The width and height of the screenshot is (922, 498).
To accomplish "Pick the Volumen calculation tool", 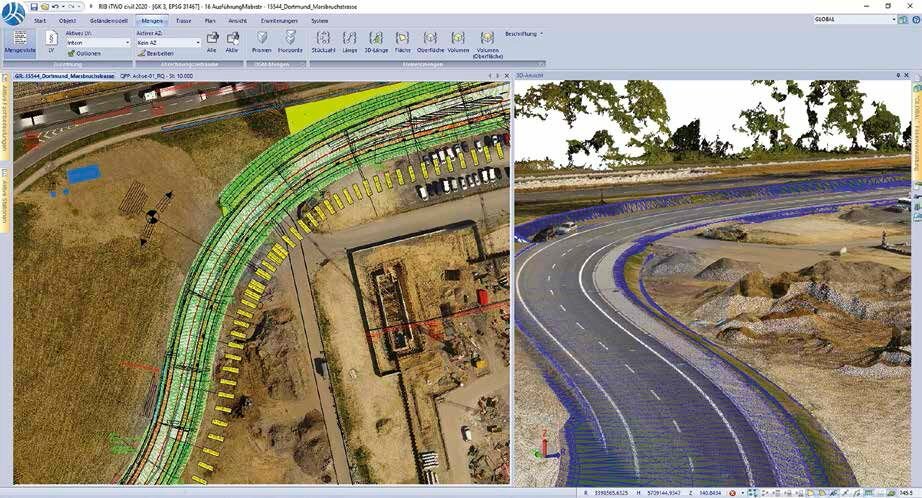I will point(458,42).
